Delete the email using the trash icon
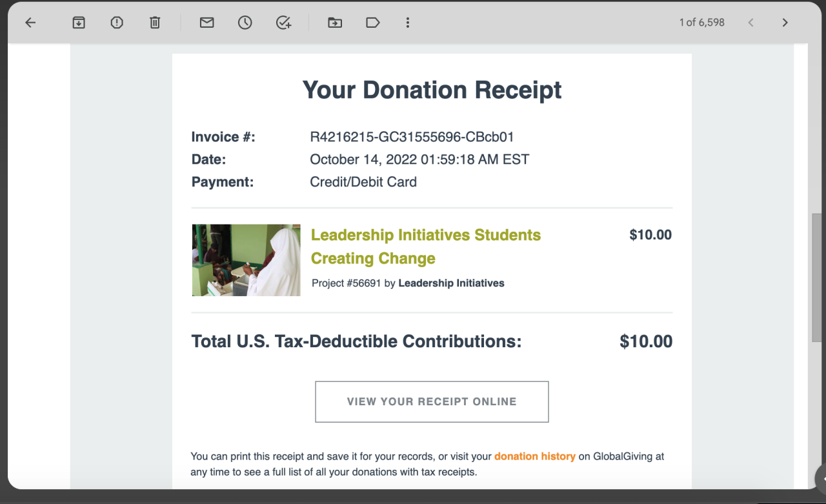826x504 pixels. click(155, 23)
